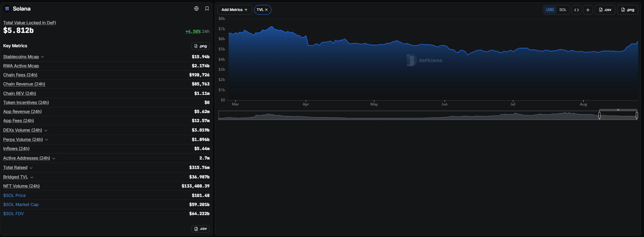This screenshot has height=237, width=644.
Task: Click the left handle of range slider
Action: pos(599,115)
